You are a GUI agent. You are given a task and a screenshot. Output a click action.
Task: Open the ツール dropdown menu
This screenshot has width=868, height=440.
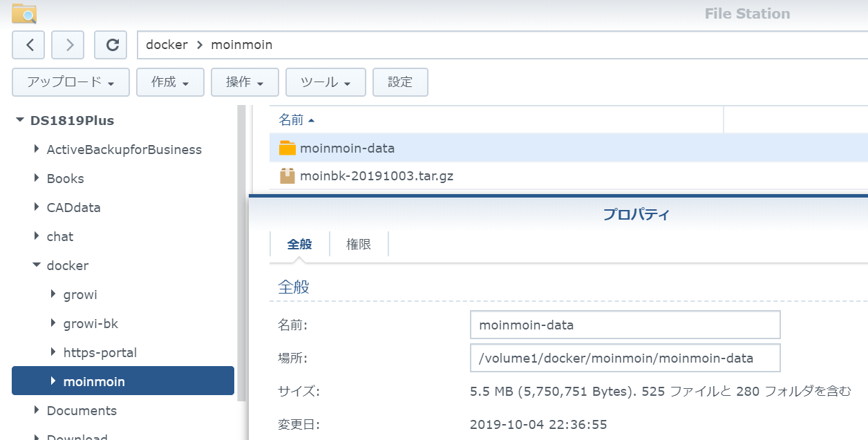tap(325, 82)
